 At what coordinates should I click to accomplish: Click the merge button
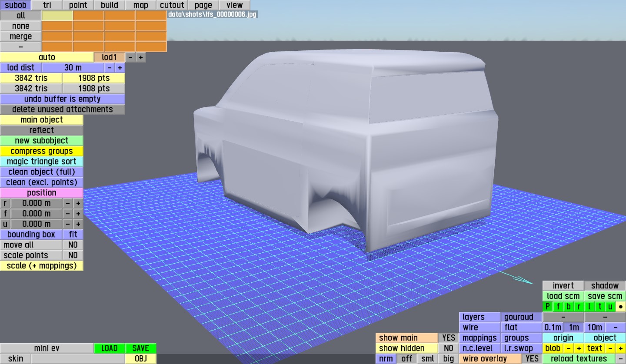tap(21, 36)
